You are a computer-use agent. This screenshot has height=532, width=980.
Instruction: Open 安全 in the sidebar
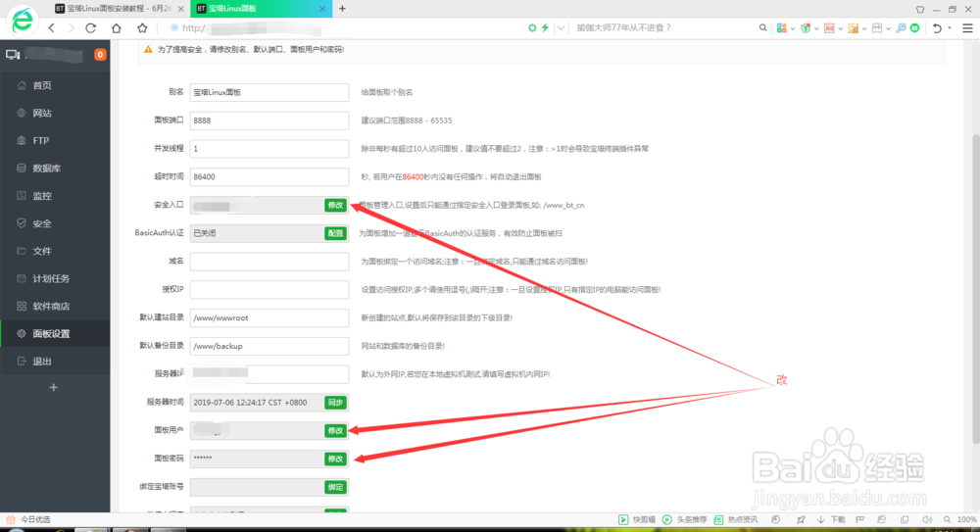[x=55, y=223]
